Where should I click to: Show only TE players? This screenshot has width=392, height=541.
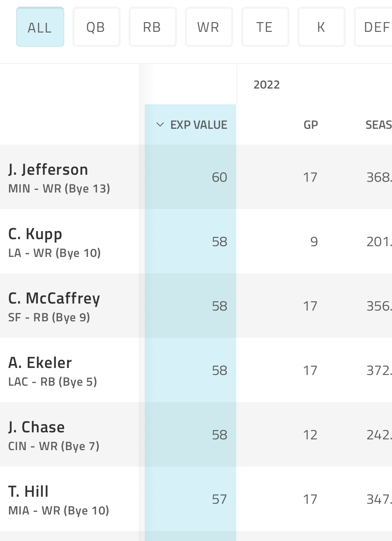[265, 27]
